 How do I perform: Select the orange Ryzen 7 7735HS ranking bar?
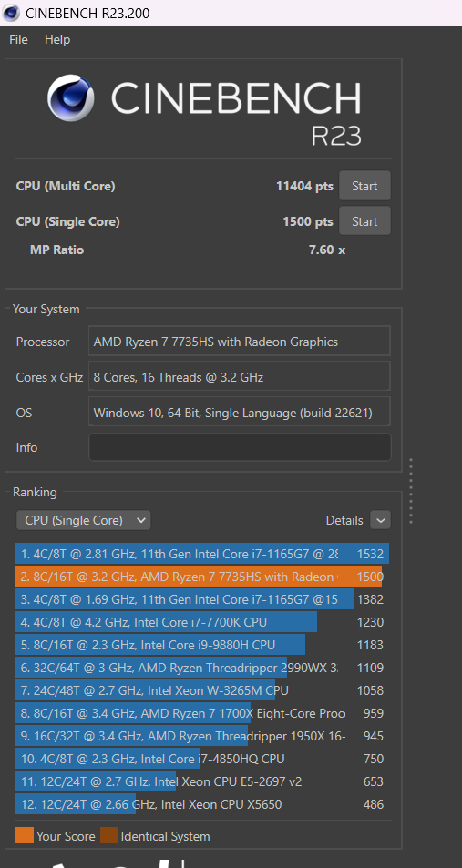tap(199, 577)
